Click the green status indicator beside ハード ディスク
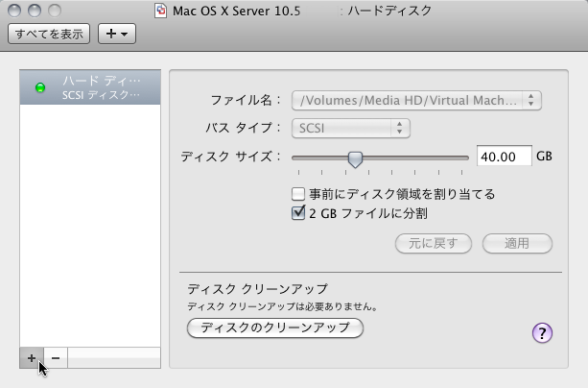The height and width of the screenshot is (388, 588). tap(40, 88)
